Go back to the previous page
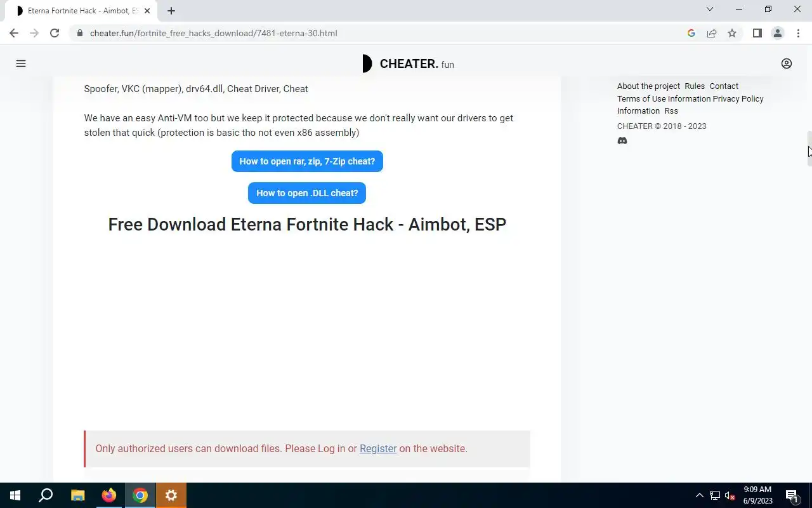 tap(14, 33)
